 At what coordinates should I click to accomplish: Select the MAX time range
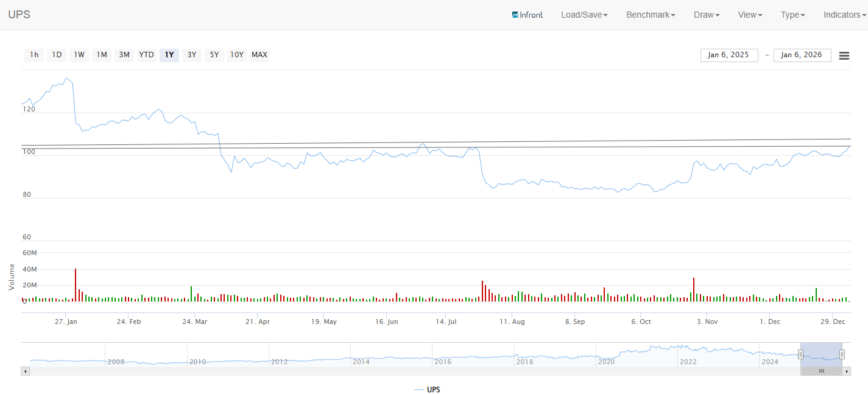point(259,55)
